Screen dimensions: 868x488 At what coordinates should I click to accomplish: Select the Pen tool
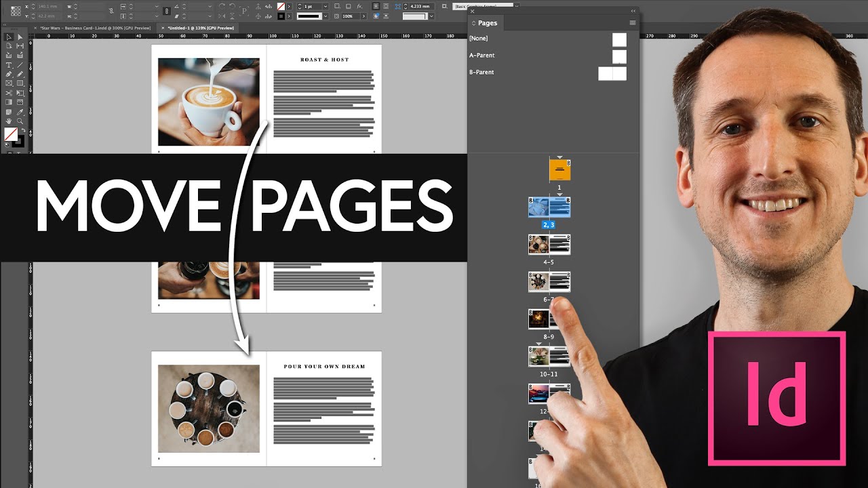coord(9,75)
